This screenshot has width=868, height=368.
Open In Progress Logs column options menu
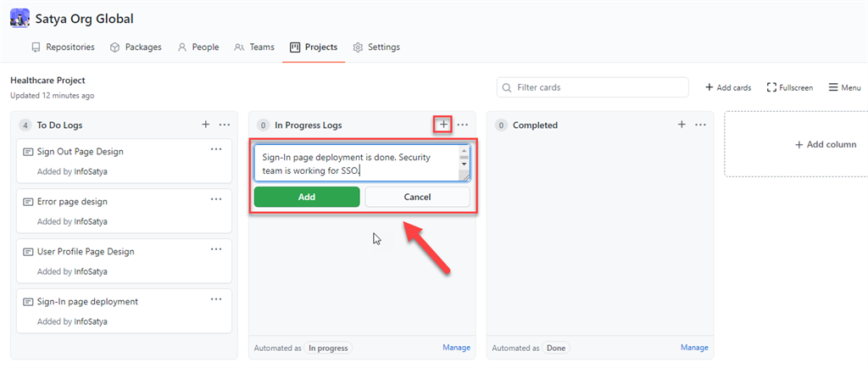tap(463, 125)
